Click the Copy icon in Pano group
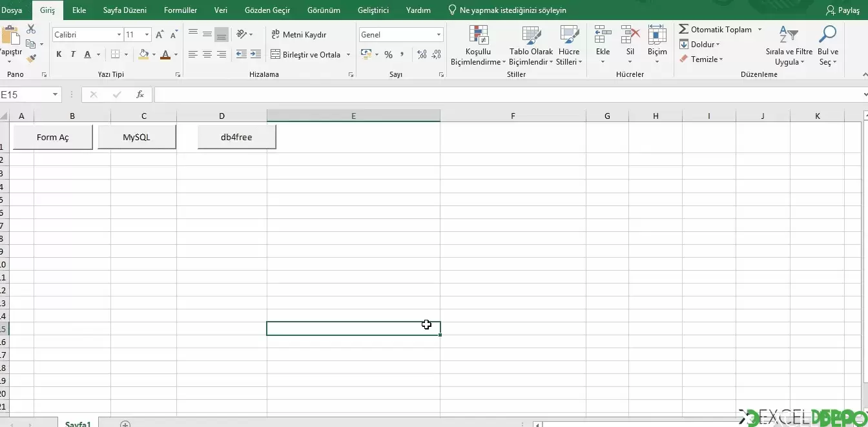This screenshot has width=868, height=427. coord(30,44)
